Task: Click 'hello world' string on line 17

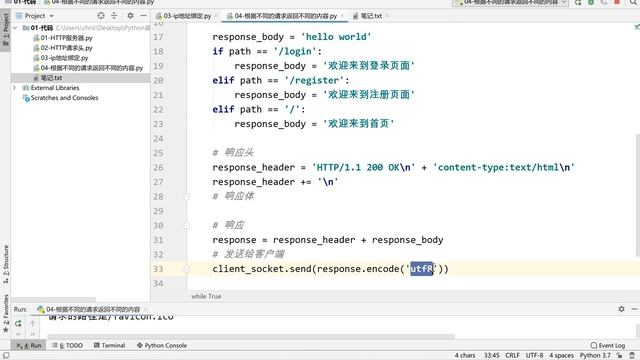Action: click(336, 37)
